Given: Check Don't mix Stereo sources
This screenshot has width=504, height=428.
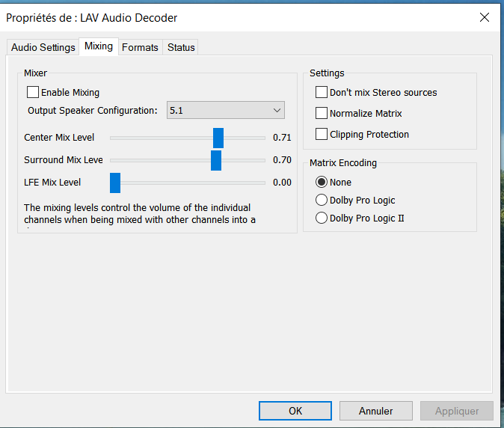Looking at the screenshot, I should (322, 93).
